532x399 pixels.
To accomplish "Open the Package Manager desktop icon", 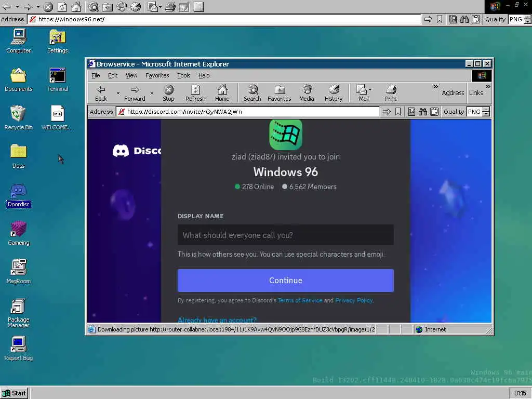I will (x=18, y=313).
